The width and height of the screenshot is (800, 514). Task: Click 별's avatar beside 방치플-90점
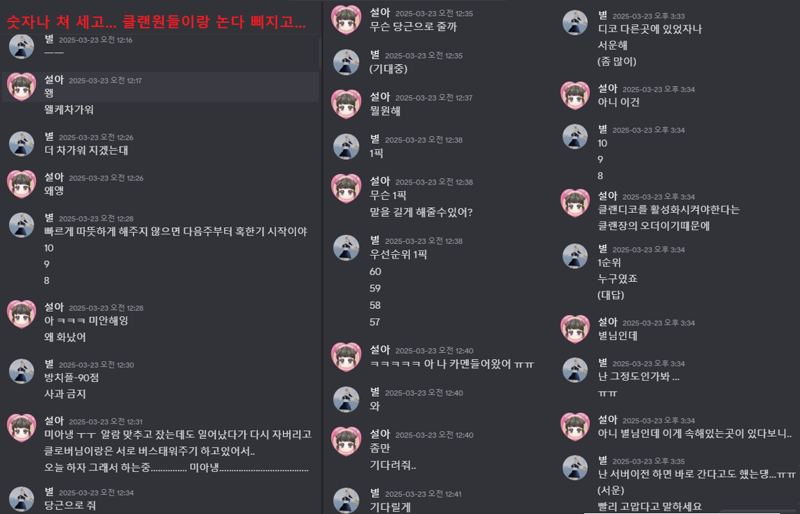tap(21, 371)
